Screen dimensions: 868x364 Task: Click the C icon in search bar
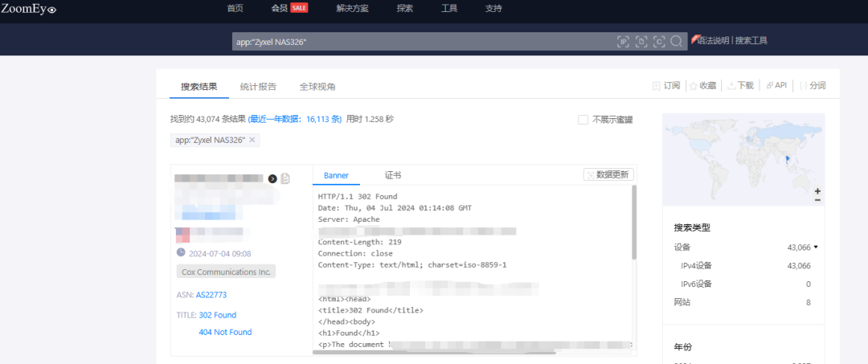[659, 42]
